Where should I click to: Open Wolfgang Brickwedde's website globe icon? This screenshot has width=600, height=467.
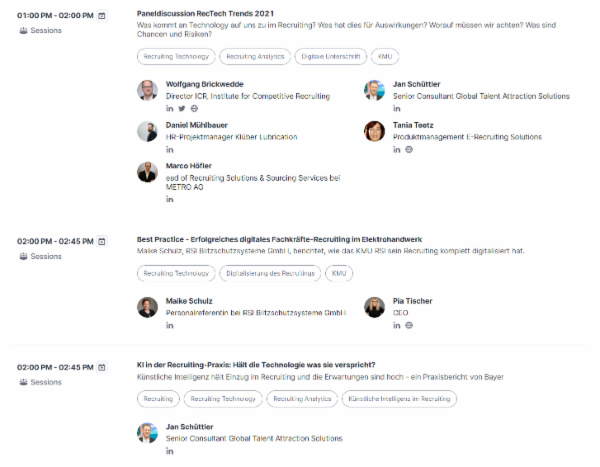(194, 108)
